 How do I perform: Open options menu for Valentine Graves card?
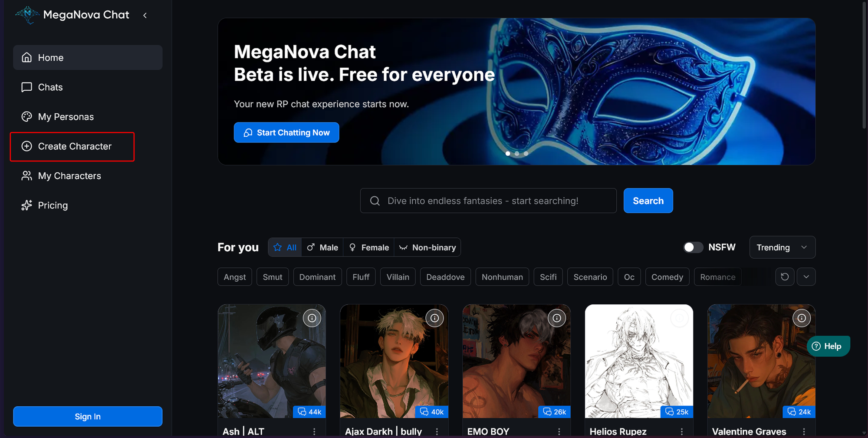(x=804, y=431)
